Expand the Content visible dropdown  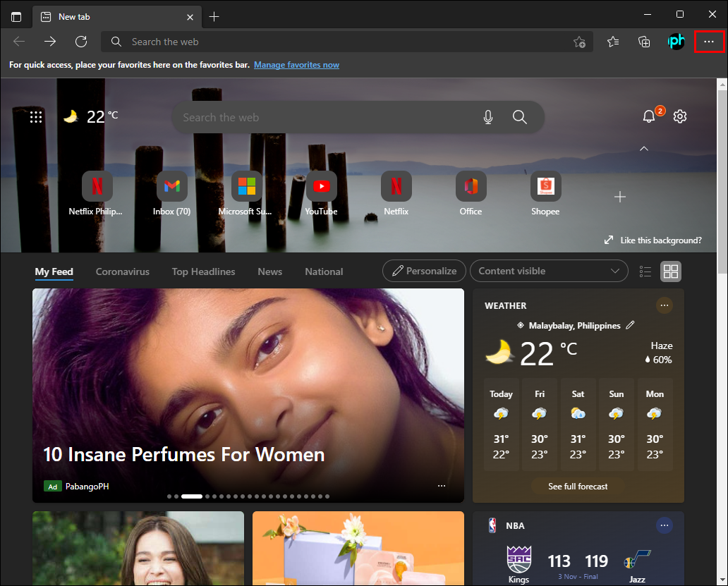click(549, 271)
